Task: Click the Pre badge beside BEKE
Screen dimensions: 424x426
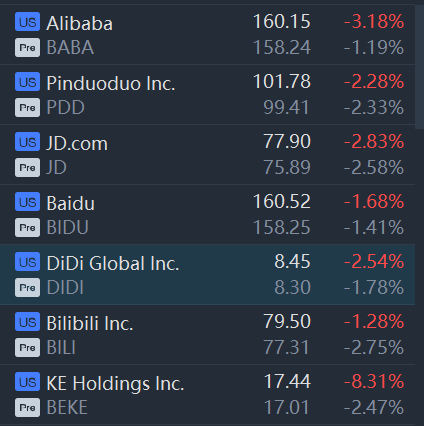Action: (x=27, y=408)
